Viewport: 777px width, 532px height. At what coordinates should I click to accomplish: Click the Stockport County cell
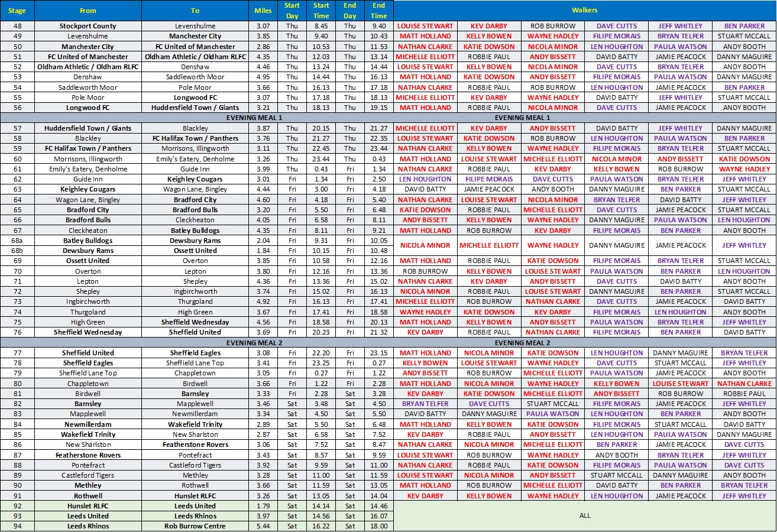click(x=88, y=26)
